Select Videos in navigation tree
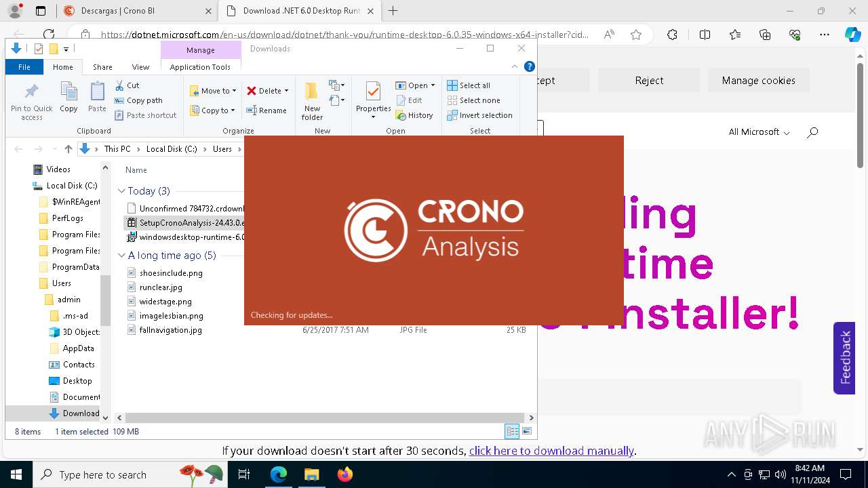Screen dimensions: 868x488 pyautogui.click(x=58, y=169)
